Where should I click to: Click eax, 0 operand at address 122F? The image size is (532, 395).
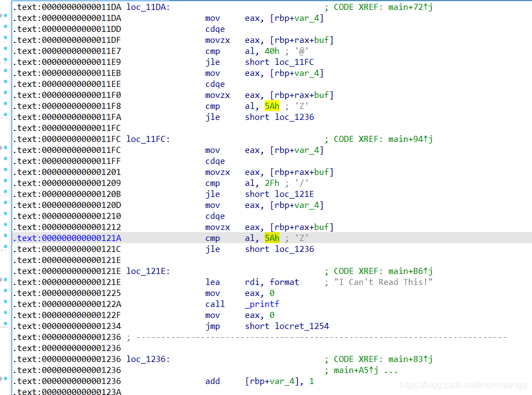tap(260, 315)
